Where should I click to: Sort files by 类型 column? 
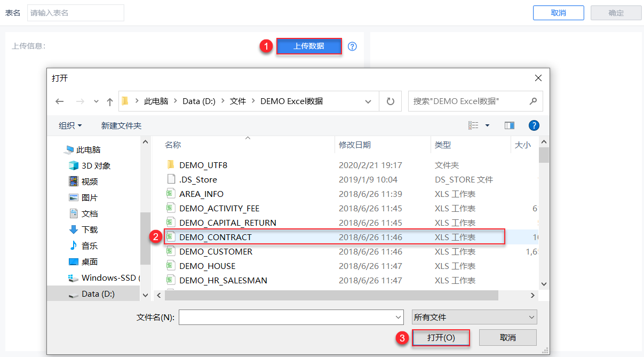[443, 145]
